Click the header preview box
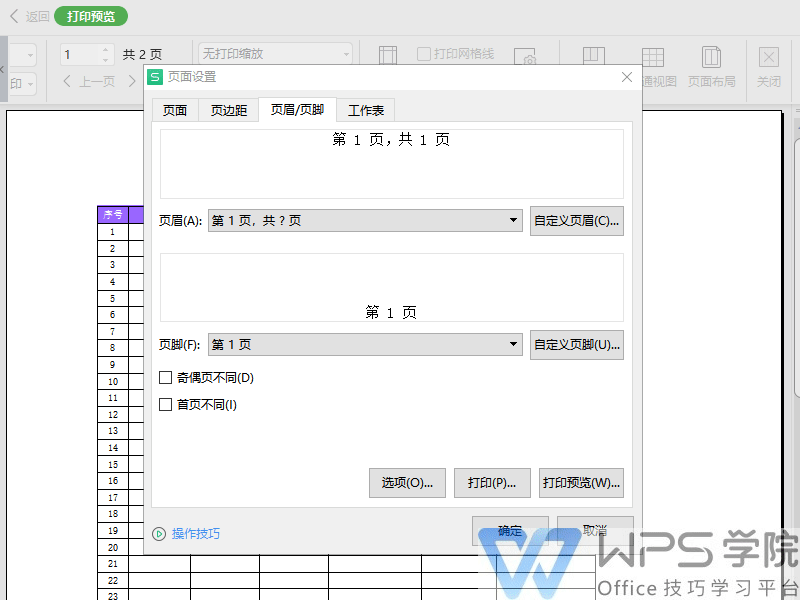Screen dimensions: 800x600 [392, 164]
